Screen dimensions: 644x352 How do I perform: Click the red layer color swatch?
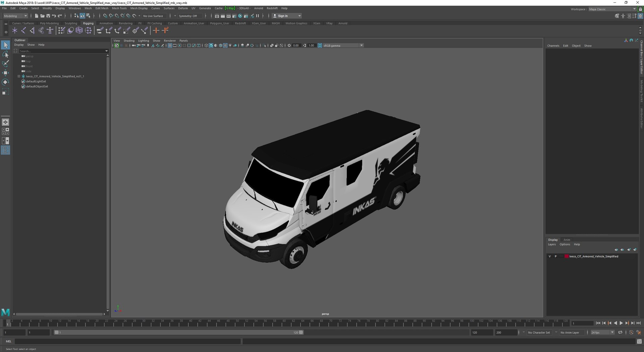point(567,256)
